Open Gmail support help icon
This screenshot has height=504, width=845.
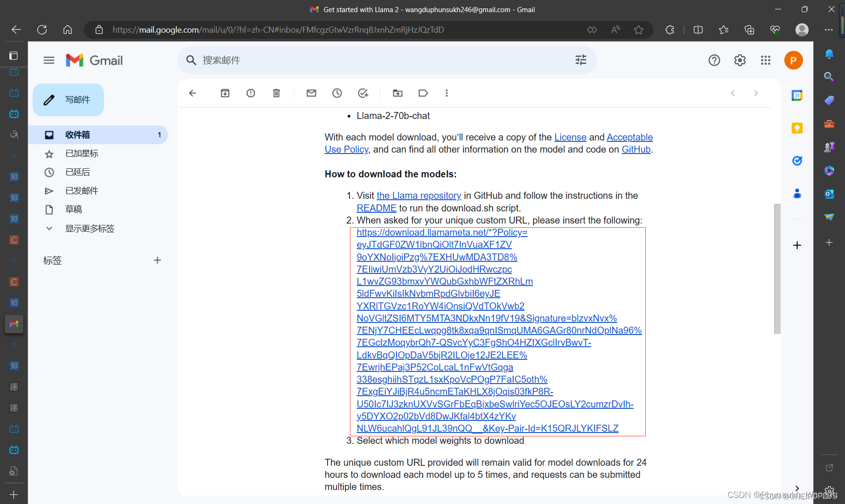714,60
